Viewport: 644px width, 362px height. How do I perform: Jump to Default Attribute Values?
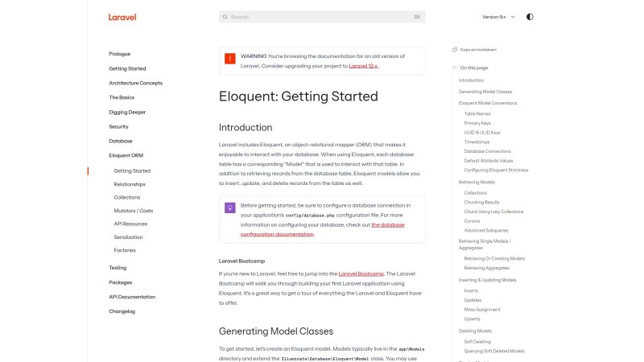pyautogui.click(x=489, y=161)
